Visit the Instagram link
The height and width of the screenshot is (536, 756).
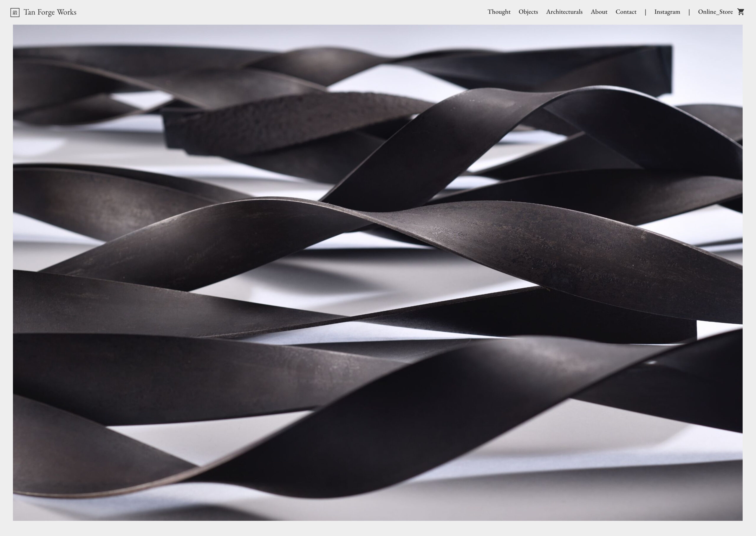[x=667, y=12]
